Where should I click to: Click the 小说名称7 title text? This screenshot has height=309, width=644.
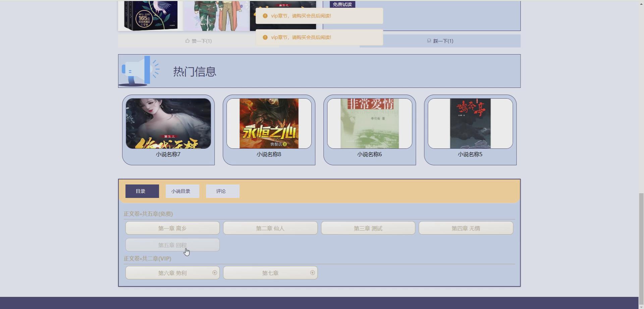pos(168,154)
